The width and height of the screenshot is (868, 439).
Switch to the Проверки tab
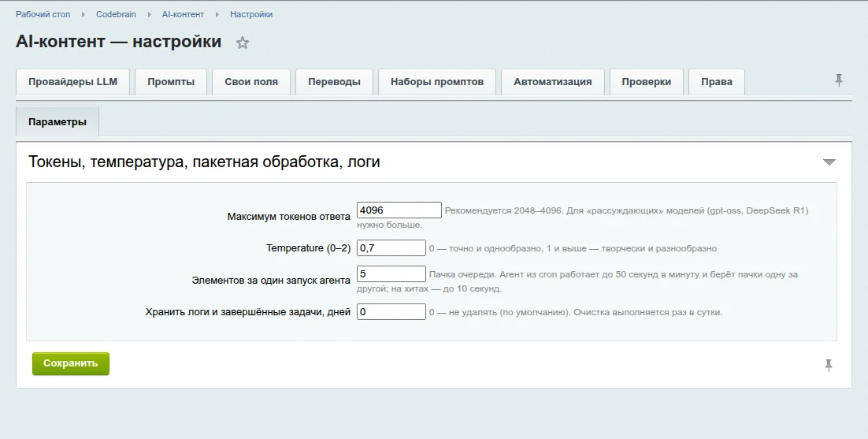(647, 82)
